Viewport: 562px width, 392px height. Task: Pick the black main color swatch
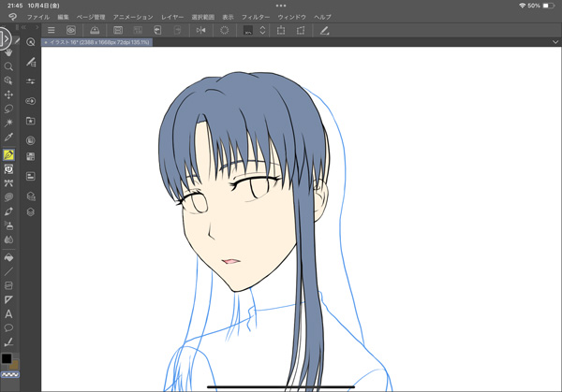tap(7, 358)
